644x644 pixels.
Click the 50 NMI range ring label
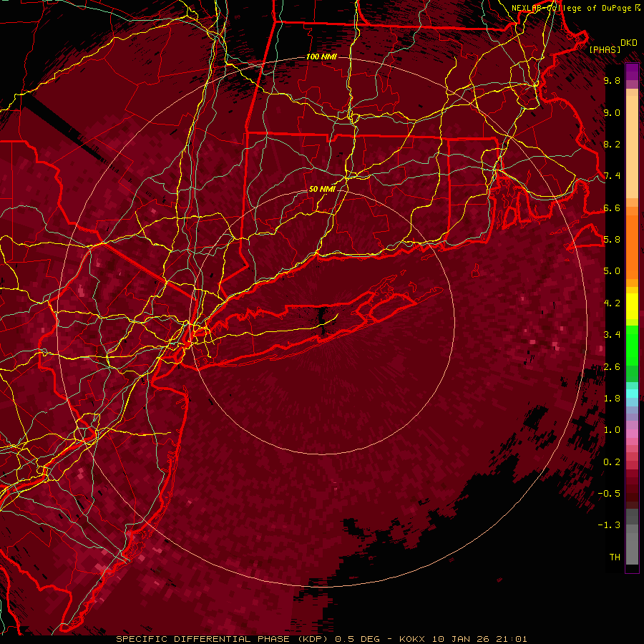[x=322, y=189]
